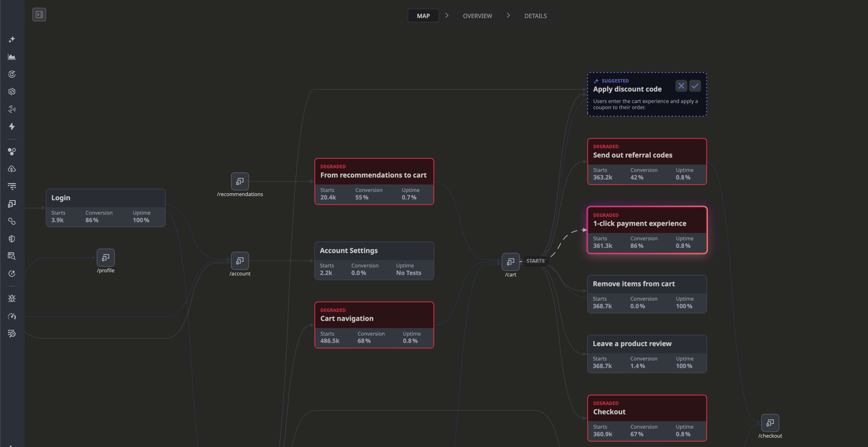
Task: Select the /checkout page node
Action: coord(770,423)
